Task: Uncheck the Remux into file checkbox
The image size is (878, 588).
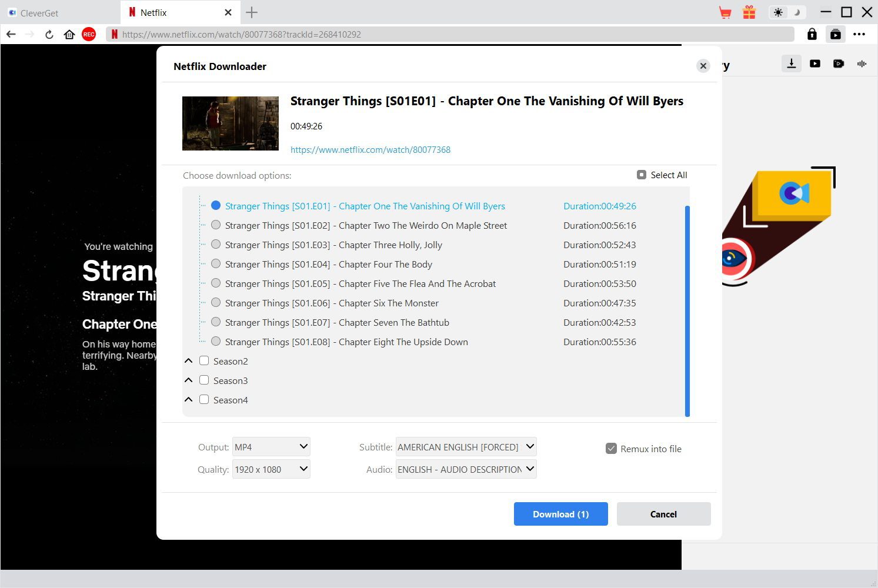Action: coord(611,449)
